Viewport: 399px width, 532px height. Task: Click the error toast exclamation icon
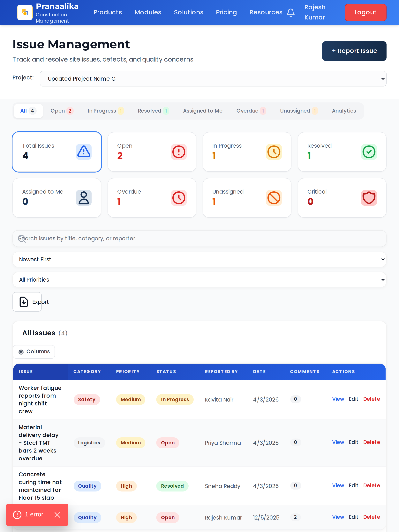tap(17, 515)
